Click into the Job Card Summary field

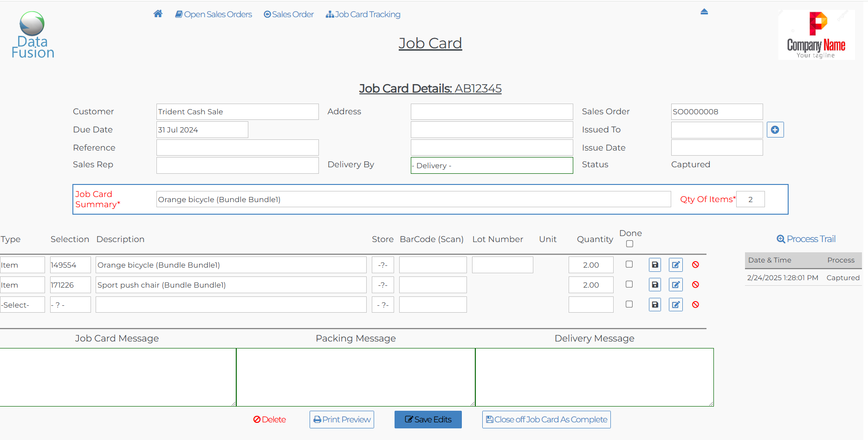pyautogui.click(x=413, y=199)
